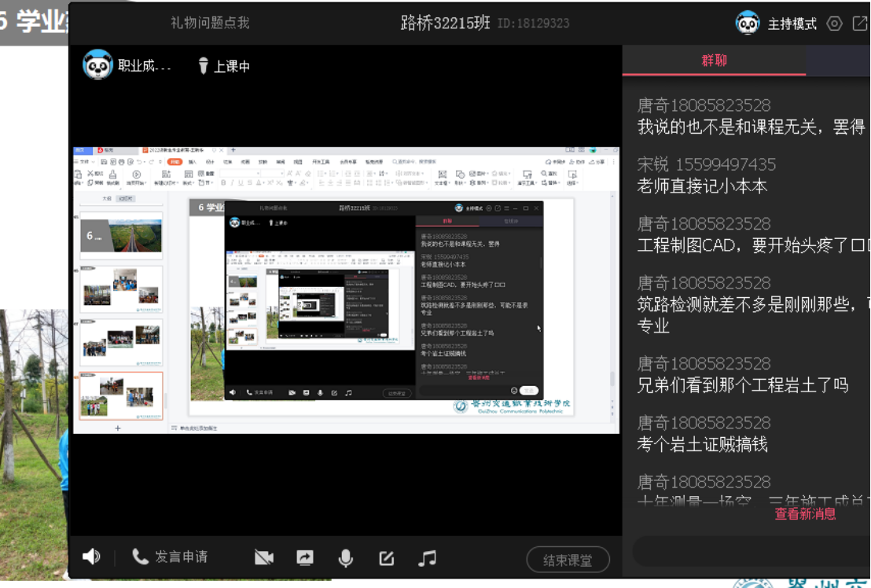
Task: Click the music note accompaniment icon
Action: [x=427, y=558]
